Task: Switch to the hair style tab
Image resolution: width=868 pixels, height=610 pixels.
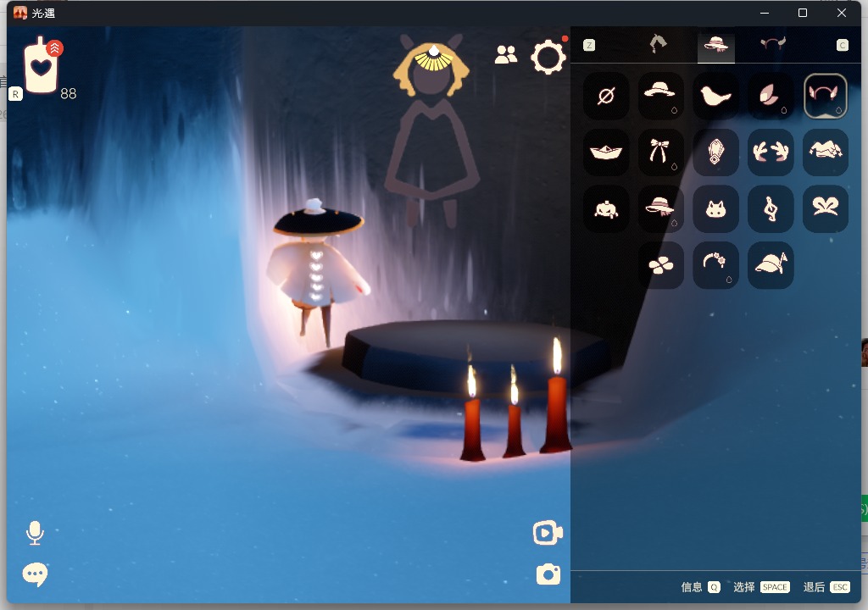Action: coord(658,44)
